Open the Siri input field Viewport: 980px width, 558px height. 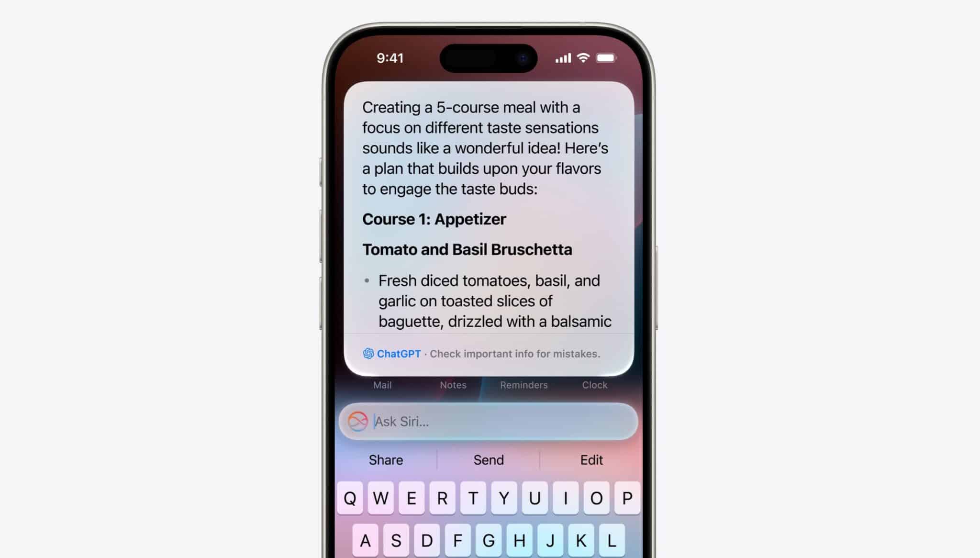coord(489,421)
